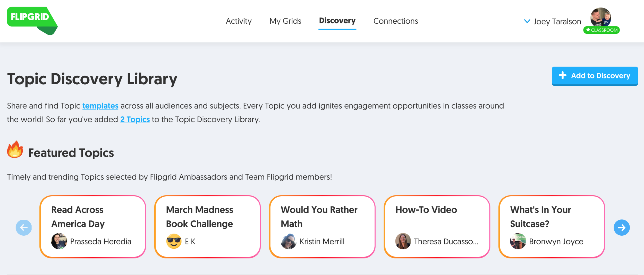Click the author name Kristin Merrill
The width and height of the screenshot is (644, 275).
322,241
